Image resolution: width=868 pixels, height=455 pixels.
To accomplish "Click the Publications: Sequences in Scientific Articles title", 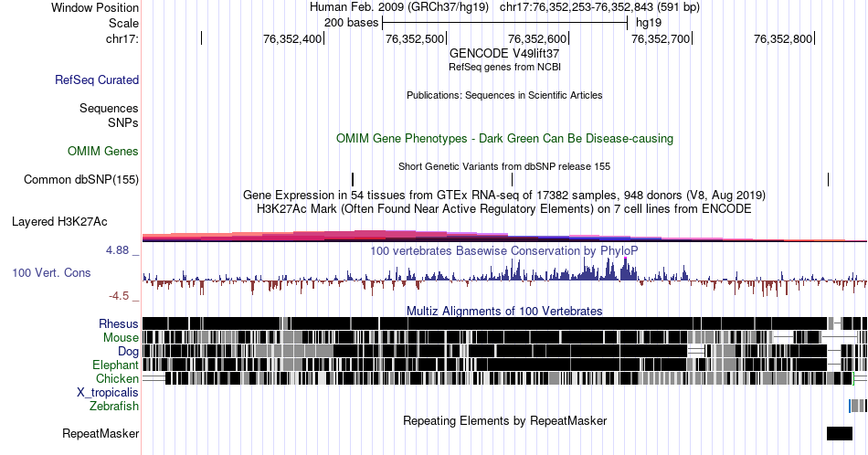I will pos(504,95).
